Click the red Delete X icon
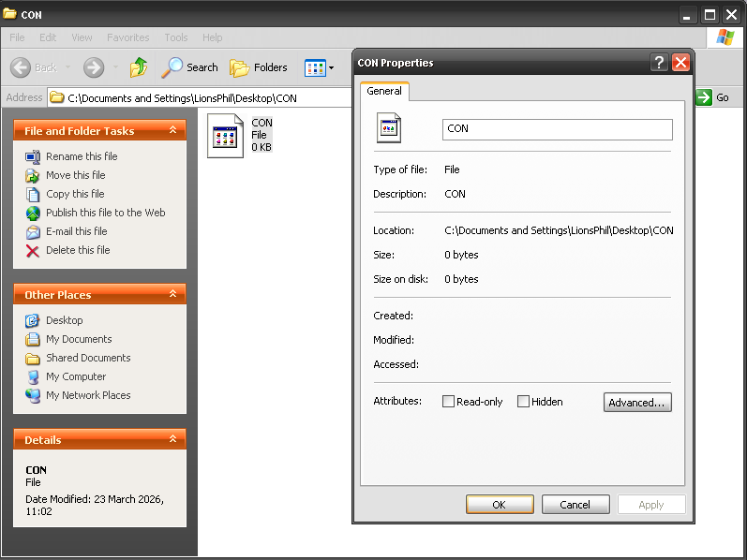 [33, 250]
